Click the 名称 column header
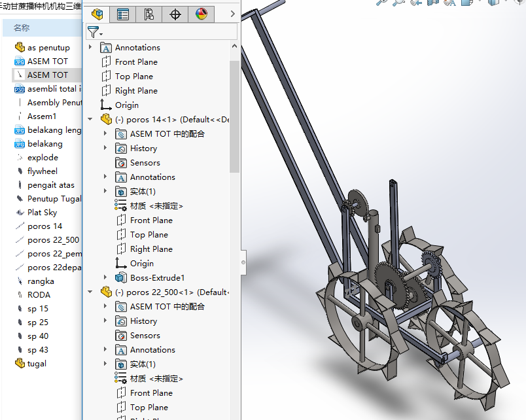The width and height of the screenshot is (526, 420). [22, 28]
